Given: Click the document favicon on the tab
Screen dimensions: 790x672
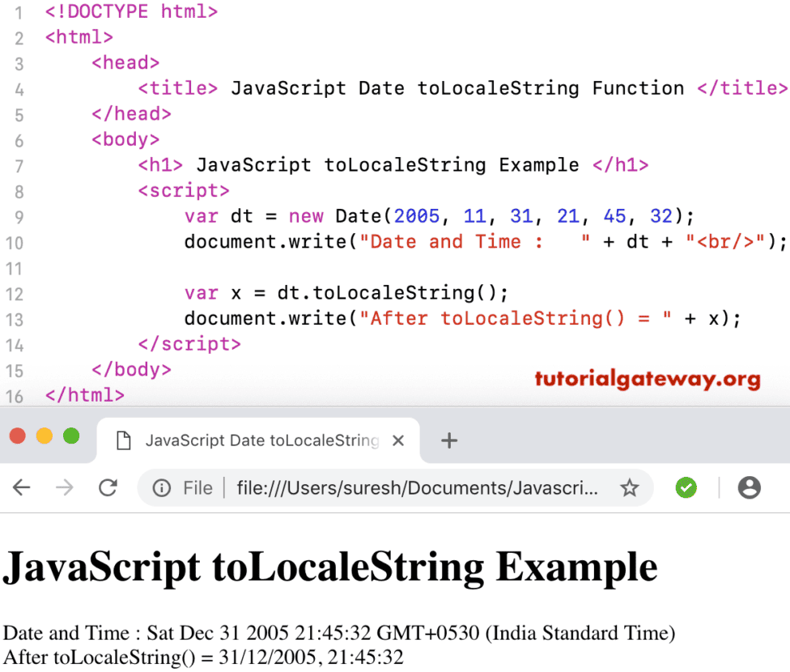Looking at the screenshot, I should [x=123, y=440].
